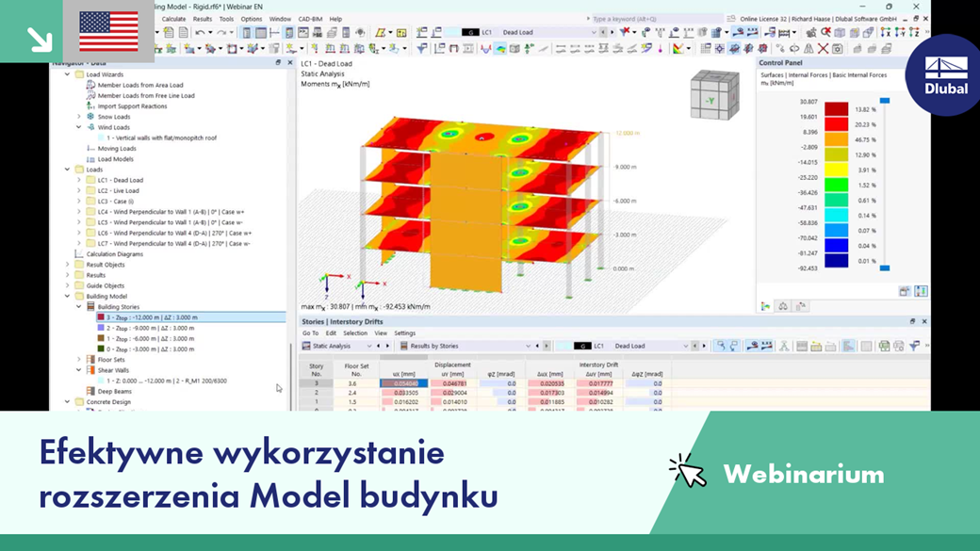Image resolution: width=980 pixels, height=551 pixels.
Task: Click the top color scale slider handle
Action: pos(885,101)
